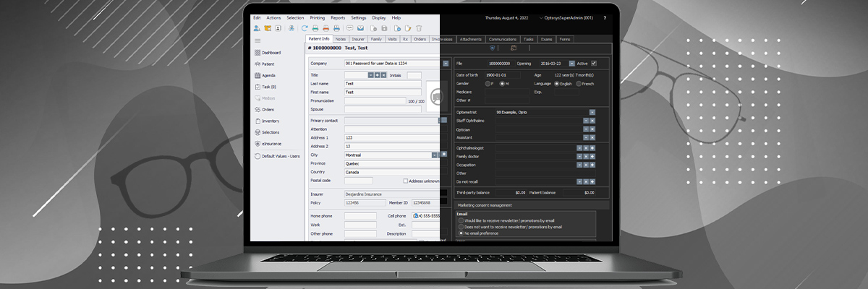The image size is (868, 289).
Task: Click the Medicare input field
Action: [x=507, y=92]
